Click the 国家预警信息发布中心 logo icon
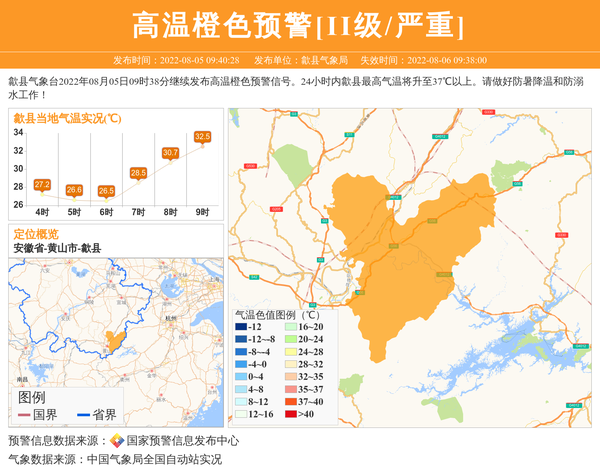 click(117, 441)
